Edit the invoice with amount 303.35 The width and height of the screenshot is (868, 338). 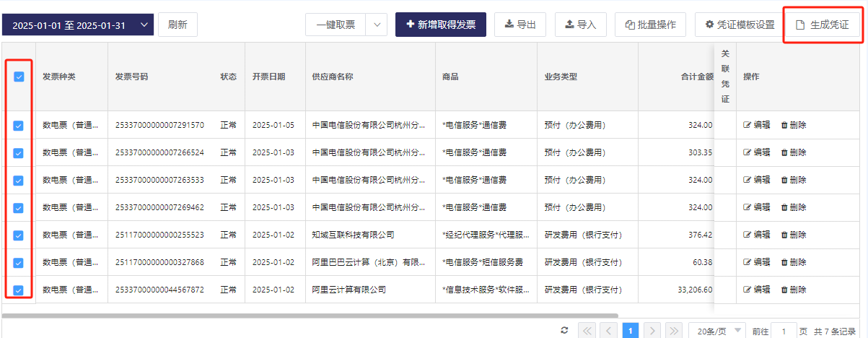[757, 152]
